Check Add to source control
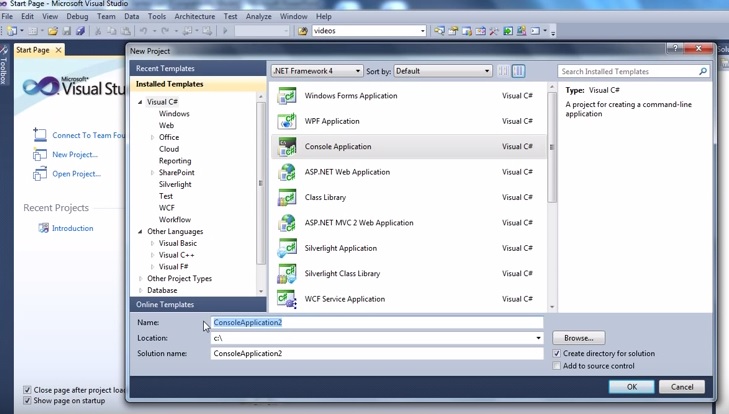The image size is (729, 414). 557,366
